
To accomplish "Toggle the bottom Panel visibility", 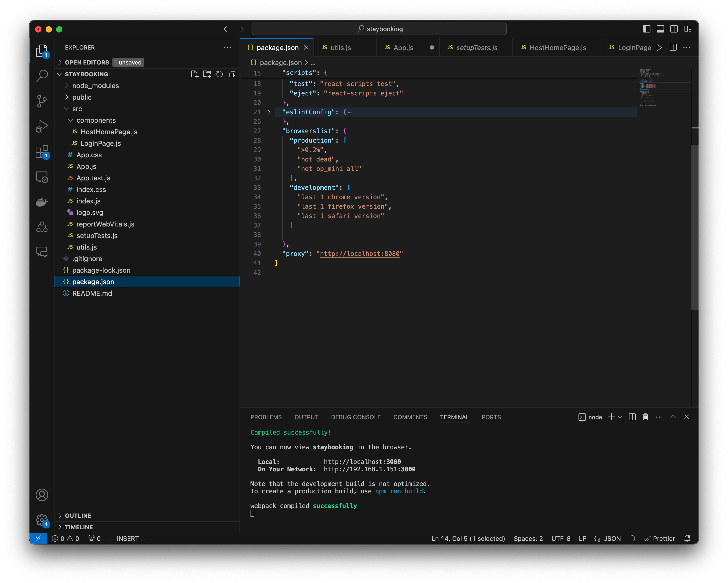I will pos(660,29).
